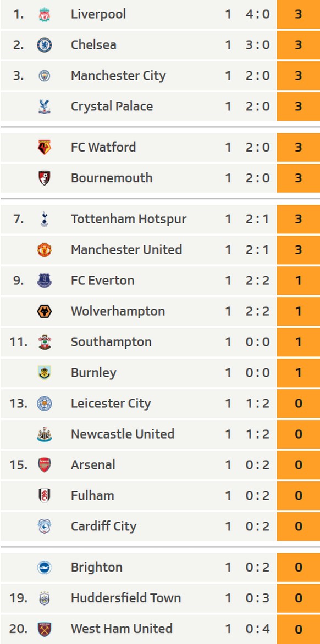Click the West Ham United crest
This screenshot has height=644, width=320.
point(45,629)
